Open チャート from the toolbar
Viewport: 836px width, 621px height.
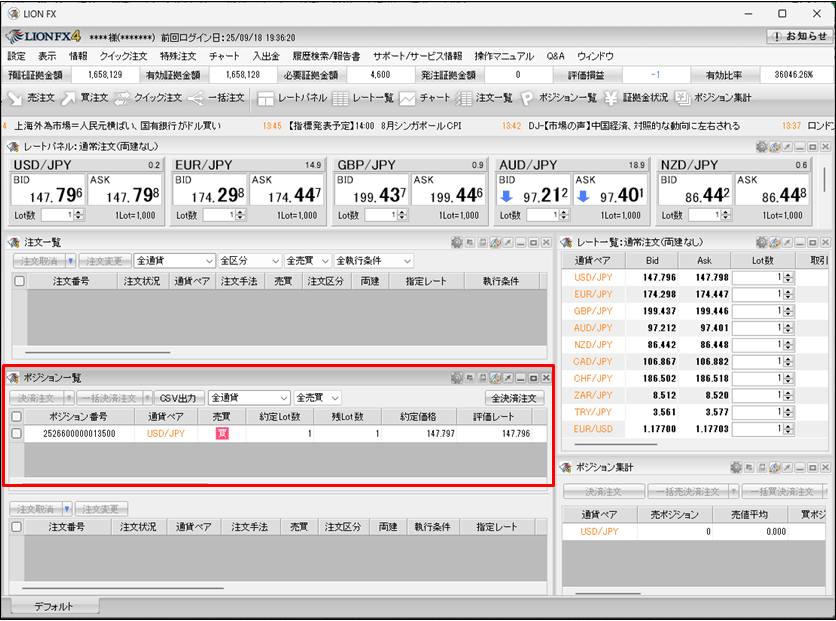(425, 98)
